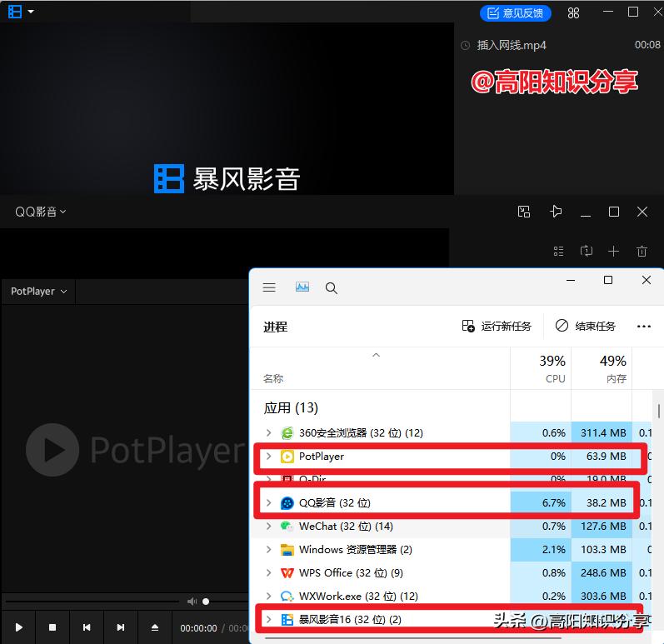Switch the QQ影音 playlist list view icon
This screenshot has height=644, width=664.
pos(558,251)
